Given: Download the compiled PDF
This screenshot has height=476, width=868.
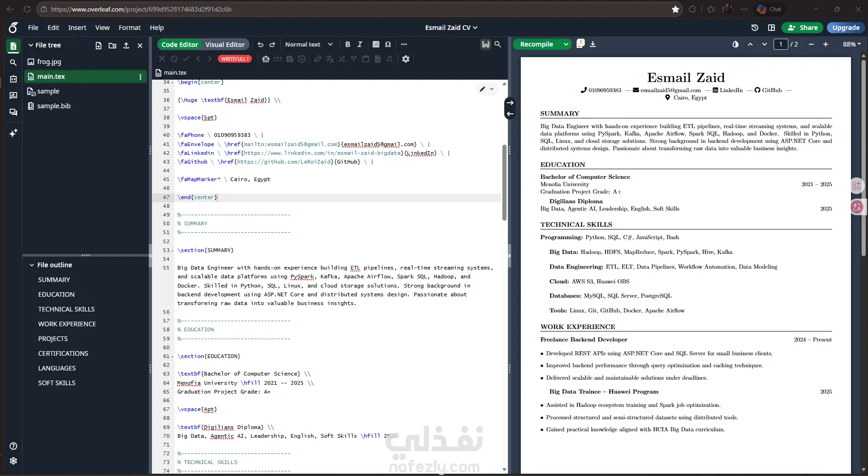Looking at the screenshot, I should [x=593, y=44].
